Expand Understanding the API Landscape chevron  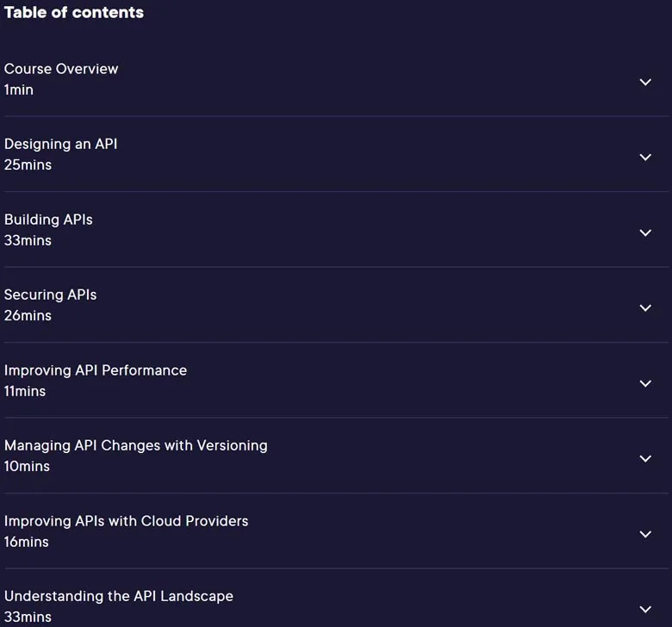click(x=645, y=609)
